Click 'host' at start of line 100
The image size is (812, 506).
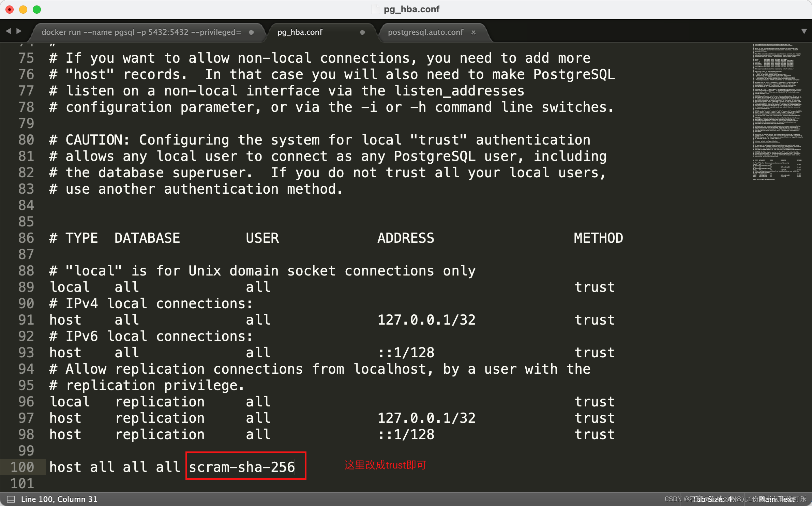click(x=65, y=467)
